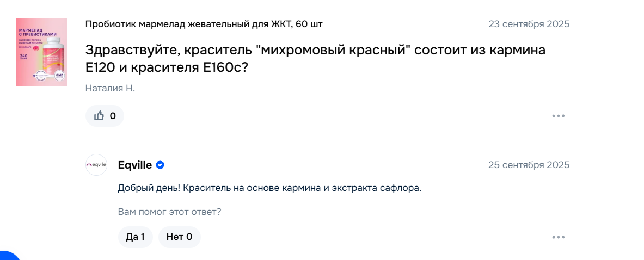Click the Eqville brand logo avatar
Image resolution: width=644 pixels, height=260 pixels.
(96, 165)
